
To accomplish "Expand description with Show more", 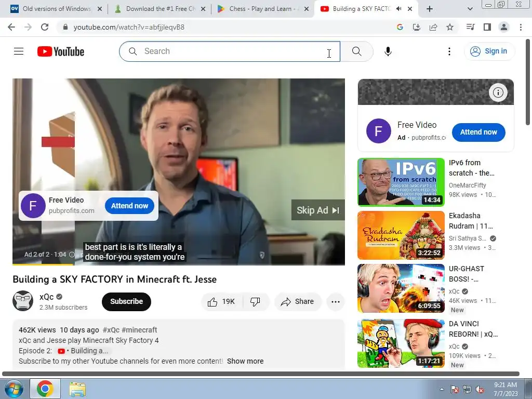I will point(245,361).
